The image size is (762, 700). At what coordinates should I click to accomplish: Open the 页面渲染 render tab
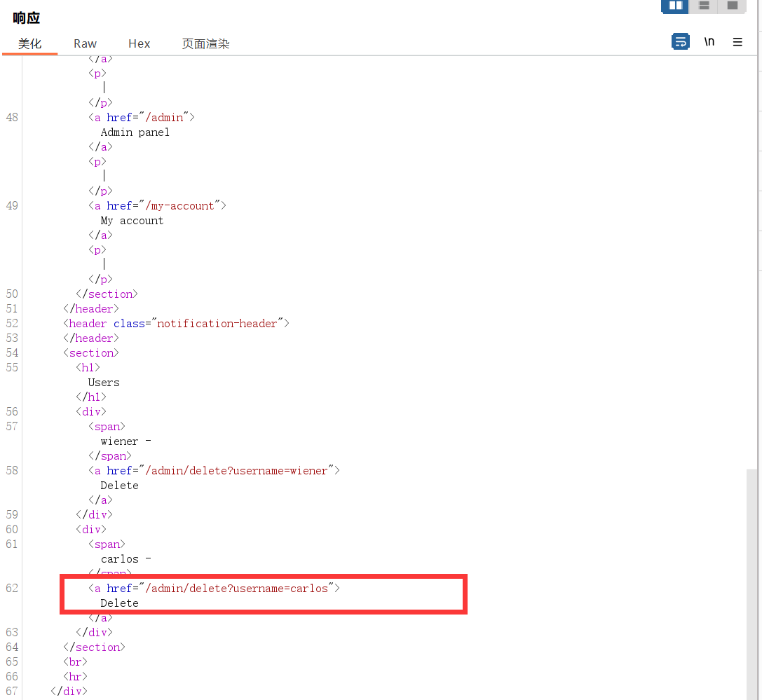tap(205, 43)
